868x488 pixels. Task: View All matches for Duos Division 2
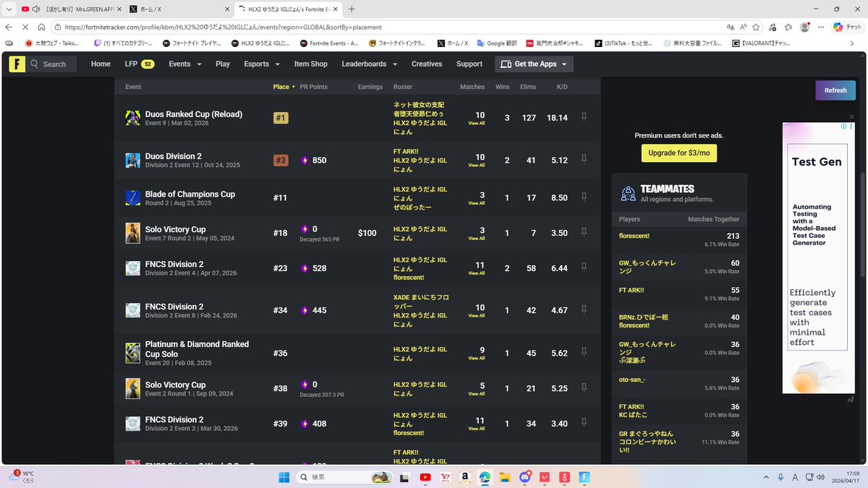[x=477, y=166]
